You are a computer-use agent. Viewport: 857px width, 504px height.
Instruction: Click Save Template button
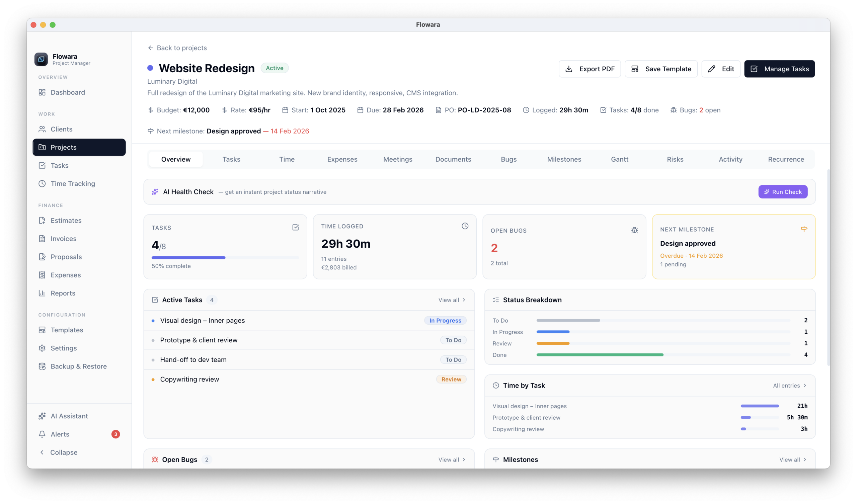pos(661,69)
